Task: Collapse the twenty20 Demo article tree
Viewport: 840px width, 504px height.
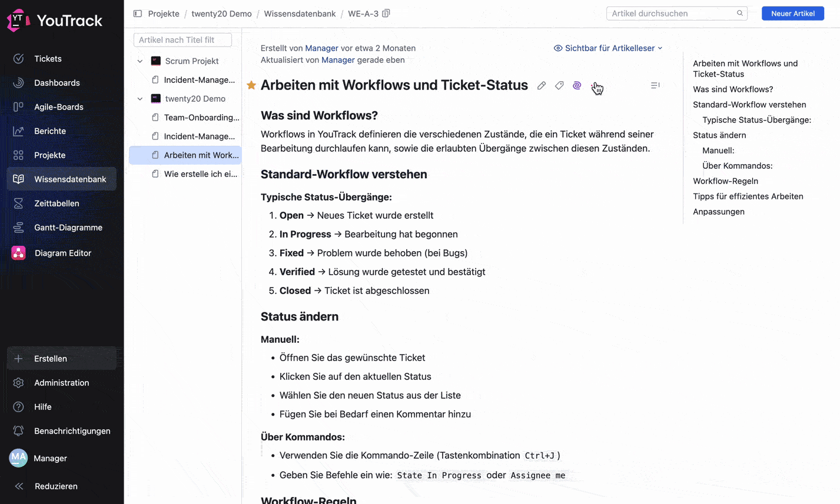Action: click(140, 98)
